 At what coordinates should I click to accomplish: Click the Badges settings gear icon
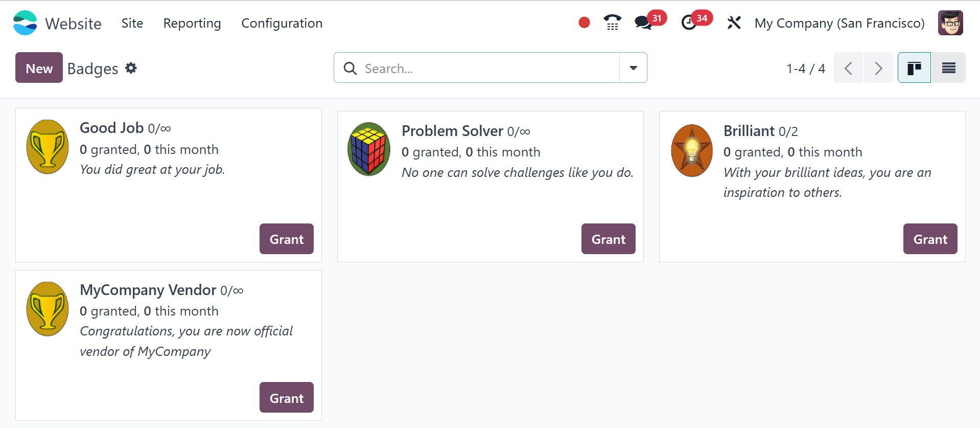[131, 68]
